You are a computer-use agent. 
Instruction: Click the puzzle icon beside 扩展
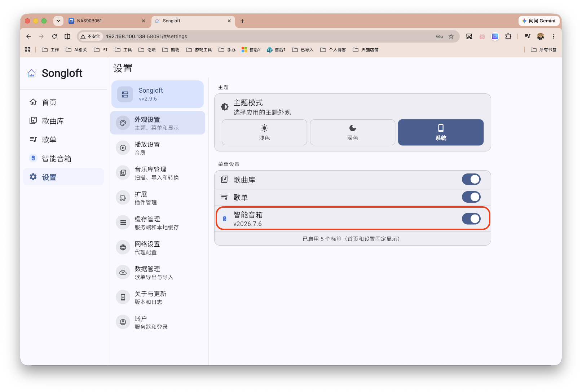(x=123, y=198)
